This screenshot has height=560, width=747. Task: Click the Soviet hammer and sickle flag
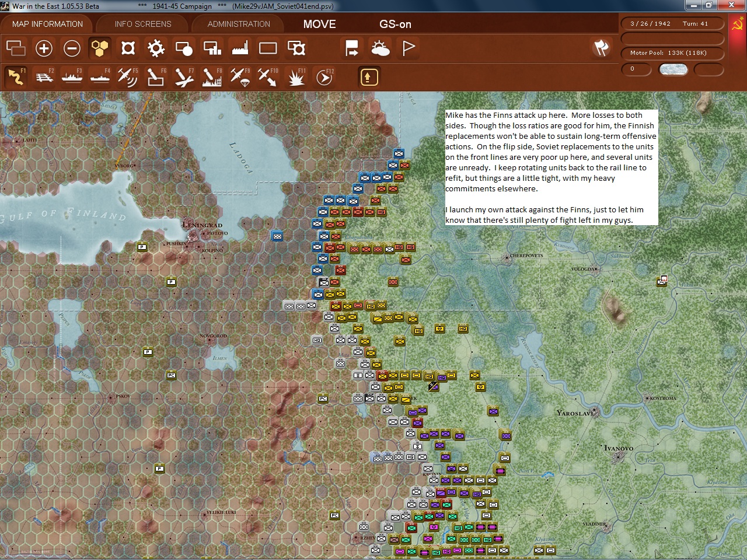(x=737, y=24)
